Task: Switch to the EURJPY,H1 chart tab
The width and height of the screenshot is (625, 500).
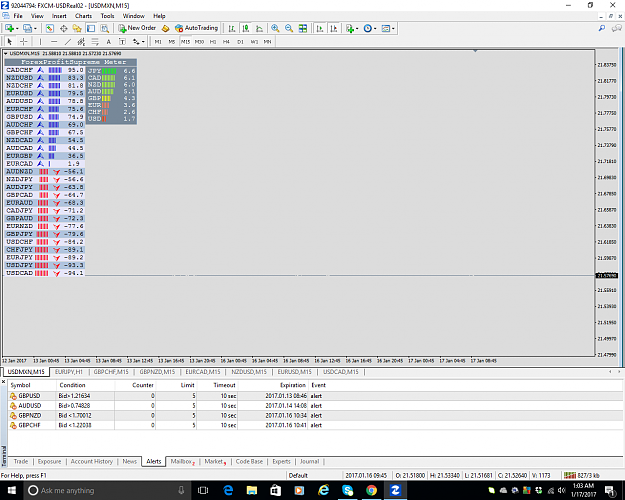Action: (x=69, y=372)
